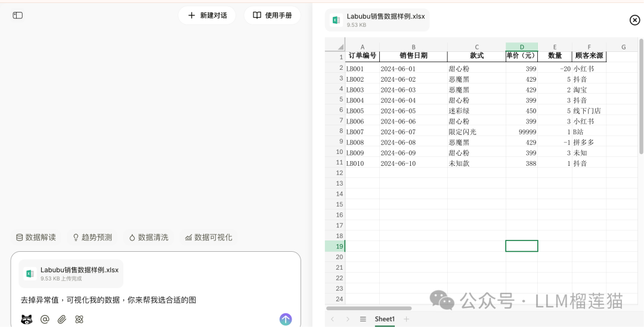The image size is (644, 327).
Task: Open the 使用手册 user manual
Action: click(273, 16)
